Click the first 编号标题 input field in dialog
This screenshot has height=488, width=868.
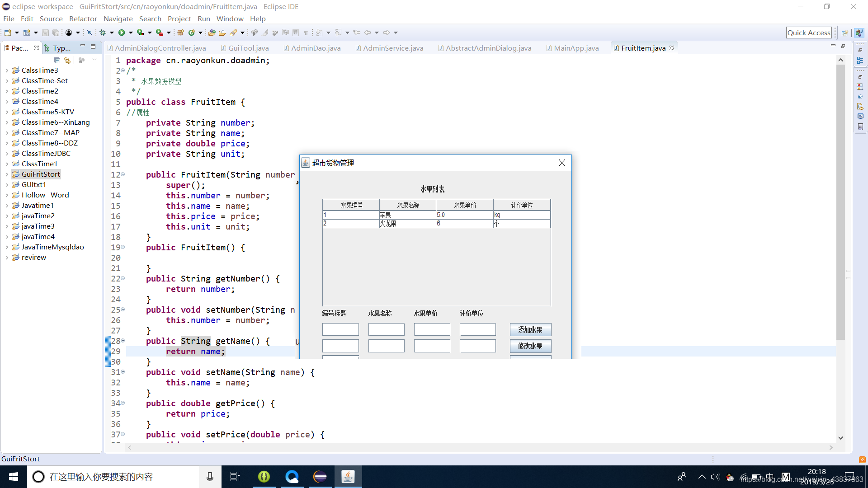340,329
